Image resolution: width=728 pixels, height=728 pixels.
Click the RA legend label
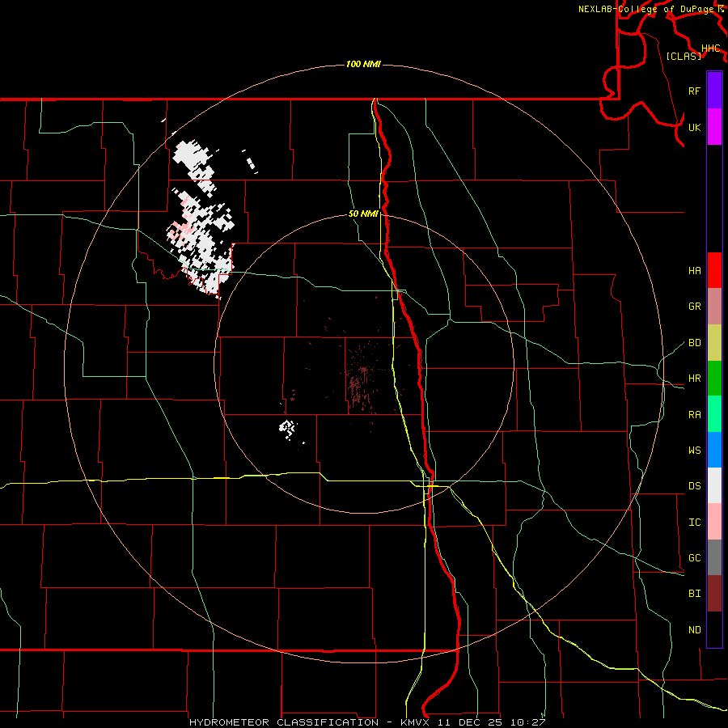tap(694, 415)
